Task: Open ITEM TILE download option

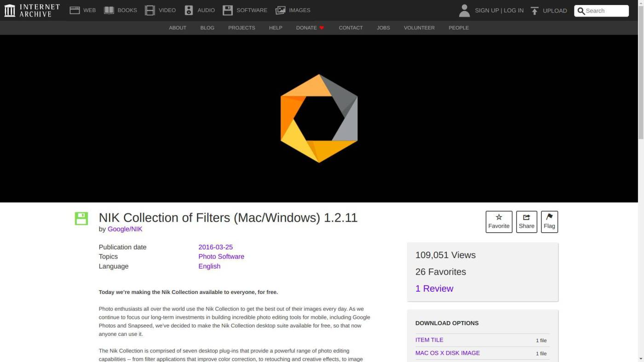Action: [429, 340]
